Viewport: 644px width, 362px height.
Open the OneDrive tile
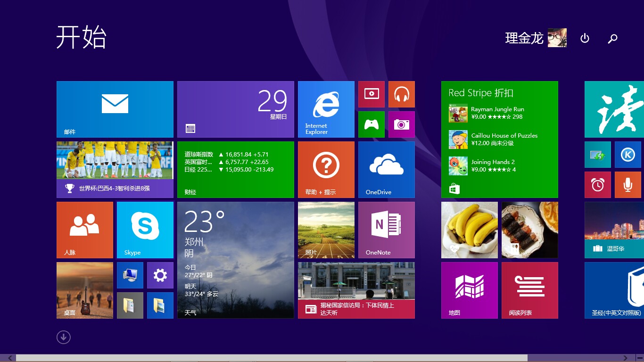387,170
